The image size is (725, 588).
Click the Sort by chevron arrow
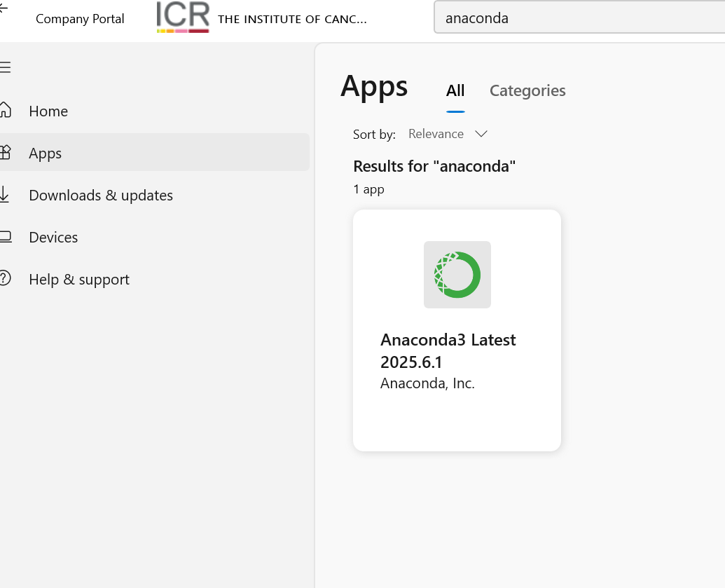click(481, 134)
